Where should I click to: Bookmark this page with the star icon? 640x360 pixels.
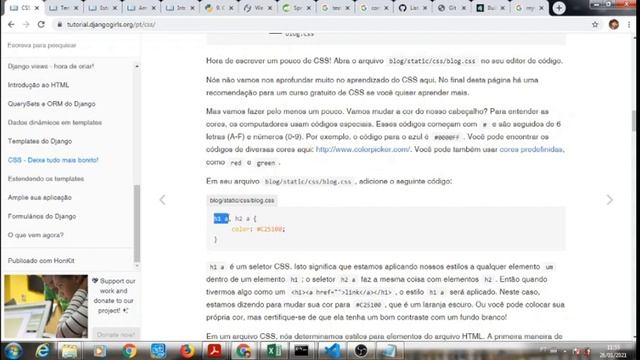click(x=595, y=24)
